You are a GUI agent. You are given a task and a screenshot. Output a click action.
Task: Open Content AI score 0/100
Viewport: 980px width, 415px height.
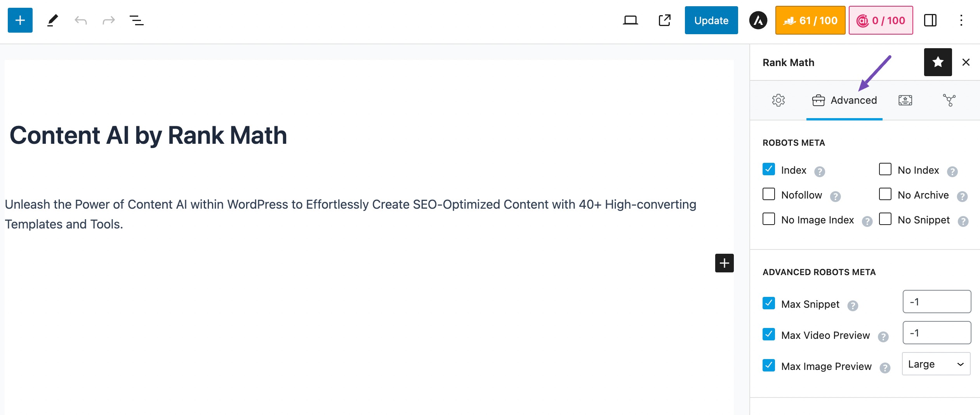click(881, 20)
